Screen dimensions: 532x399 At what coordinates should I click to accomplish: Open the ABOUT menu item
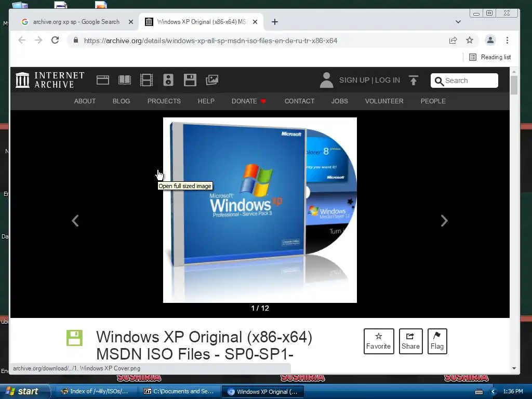coord(85,101)
